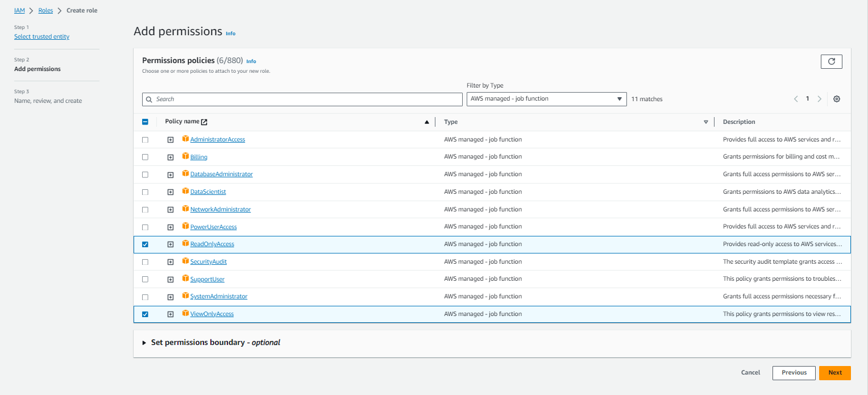The width and height of the screenshot is (868, 395).
Task: Open the Filter by Type dropdown
Action: [x=546, y=99]
